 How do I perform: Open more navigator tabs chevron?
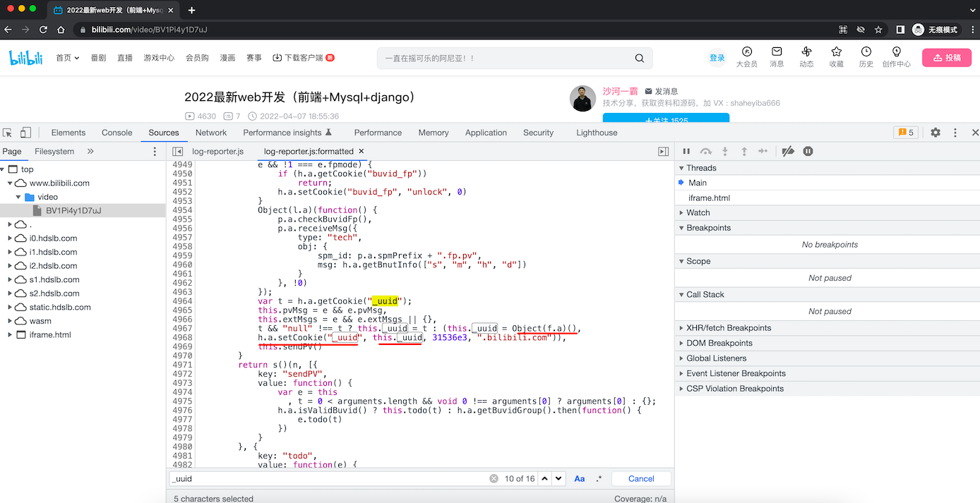[x=90, y=151]
